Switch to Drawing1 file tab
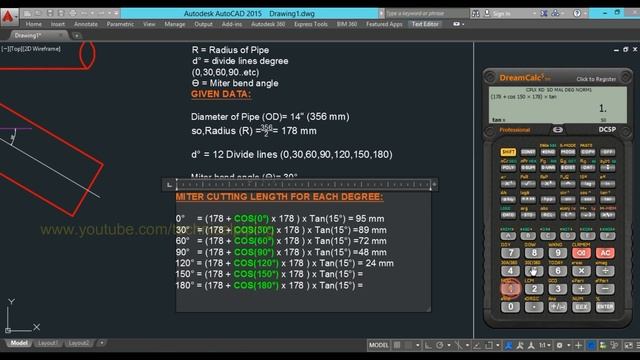The image size is (640, 360). tap(28, 36)
